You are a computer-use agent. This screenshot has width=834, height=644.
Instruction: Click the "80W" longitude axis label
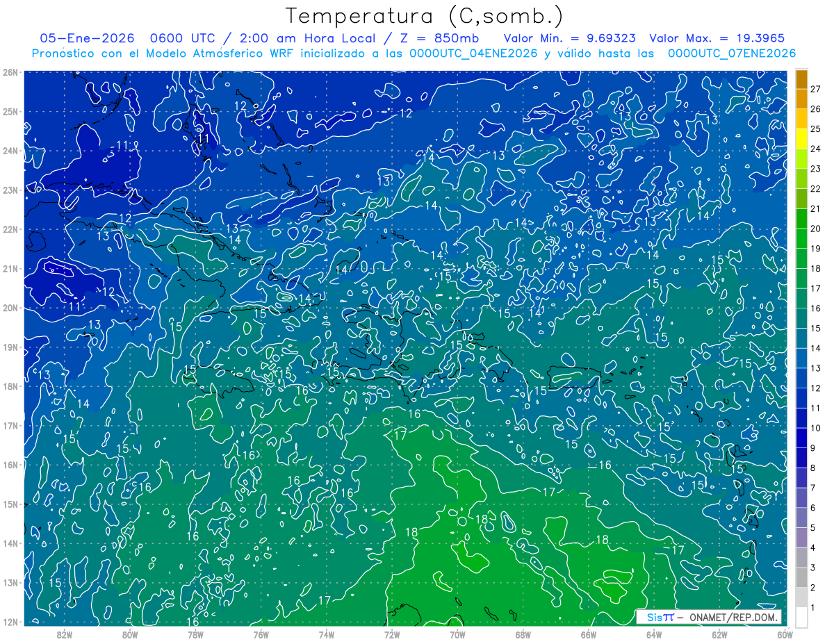tap(130, 634)
